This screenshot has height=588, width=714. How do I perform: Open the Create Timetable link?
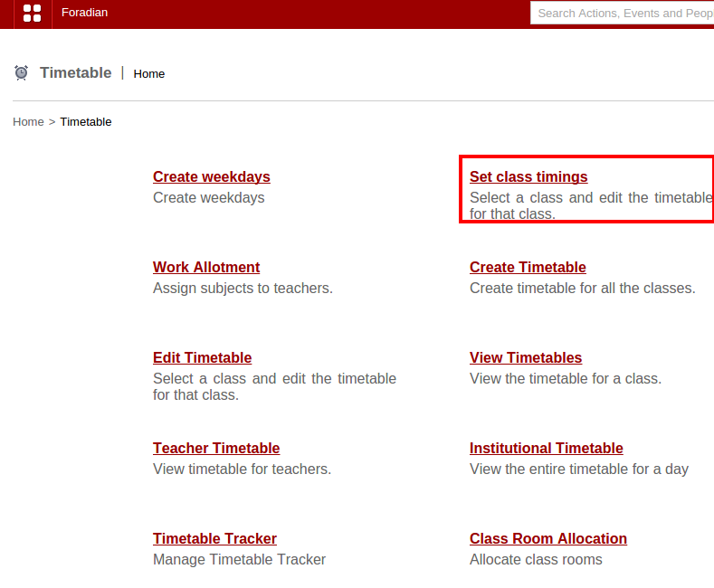[x=528, y=267]
